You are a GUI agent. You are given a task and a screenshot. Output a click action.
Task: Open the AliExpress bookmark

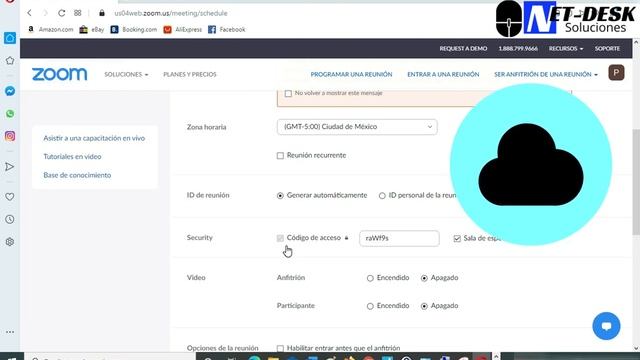[x=183, y=29]
